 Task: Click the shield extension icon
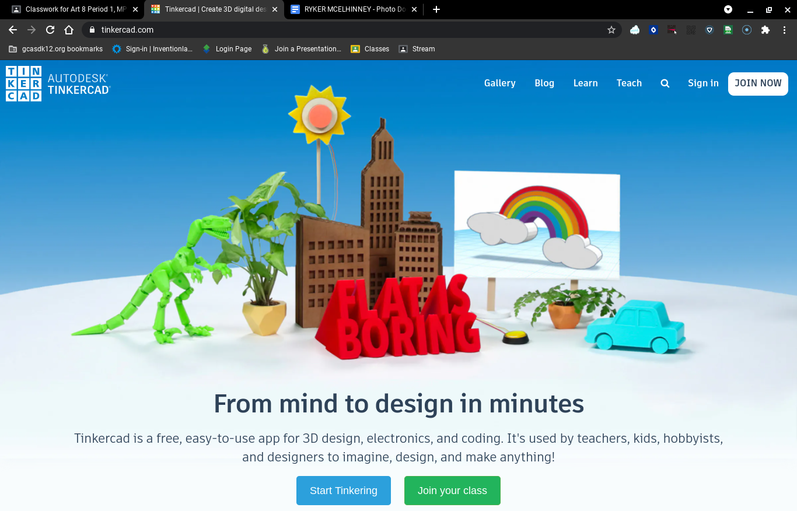(x=709, y=30)
